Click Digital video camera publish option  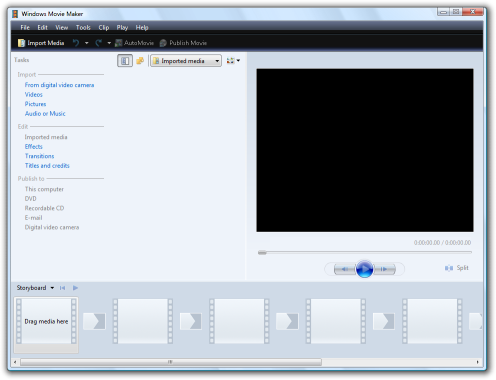tap(52, 227)
